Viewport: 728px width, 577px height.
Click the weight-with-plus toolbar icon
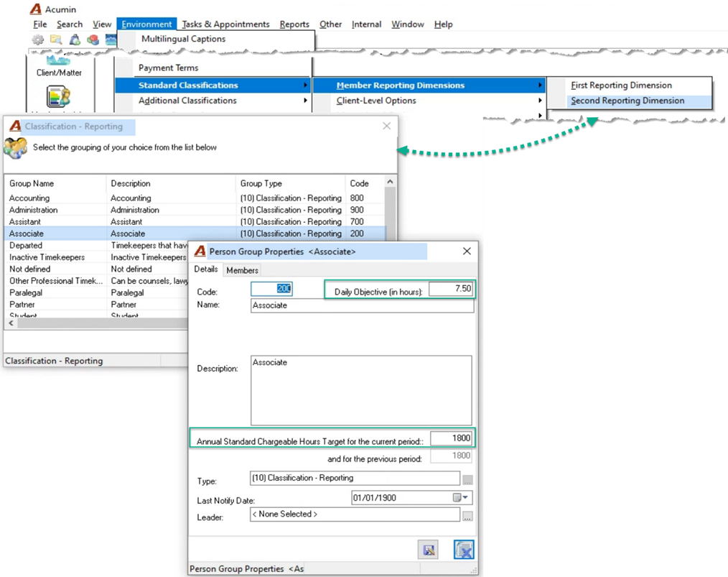pyautogui.click(x=75, y=40)
